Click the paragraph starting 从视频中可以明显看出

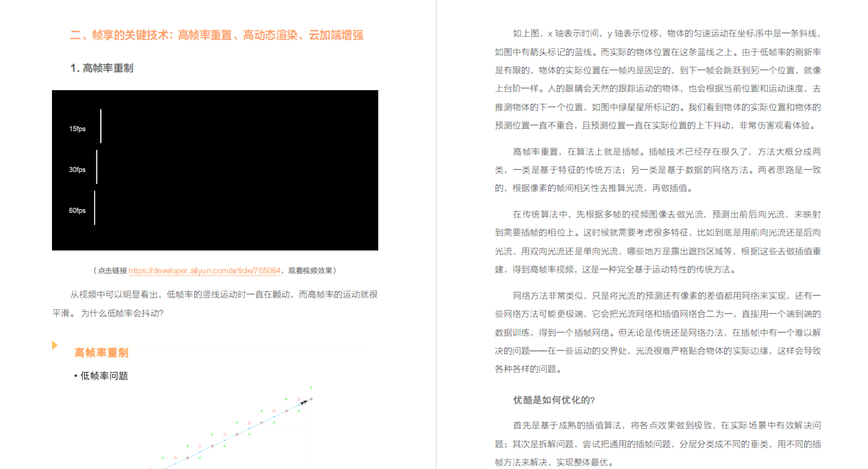[x=215, y=303]
